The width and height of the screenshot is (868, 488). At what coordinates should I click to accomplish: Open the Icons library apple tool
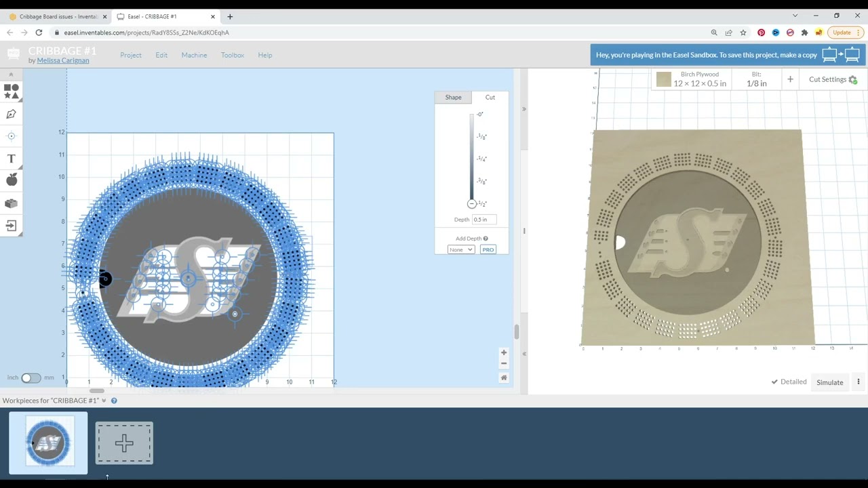(12, 180)
